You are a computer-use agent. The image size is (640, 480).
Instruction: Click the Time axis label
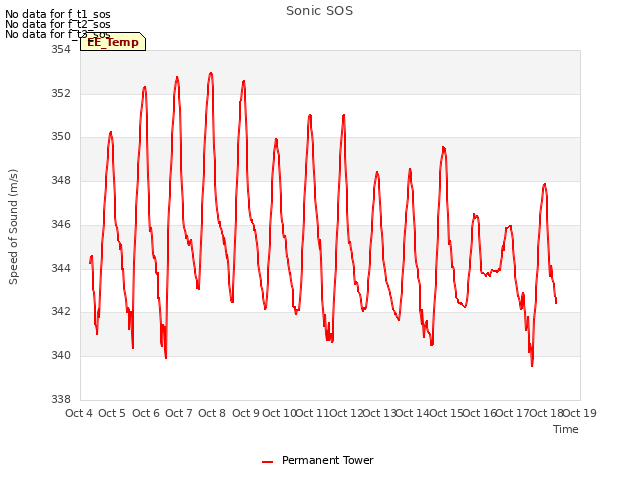566,429
